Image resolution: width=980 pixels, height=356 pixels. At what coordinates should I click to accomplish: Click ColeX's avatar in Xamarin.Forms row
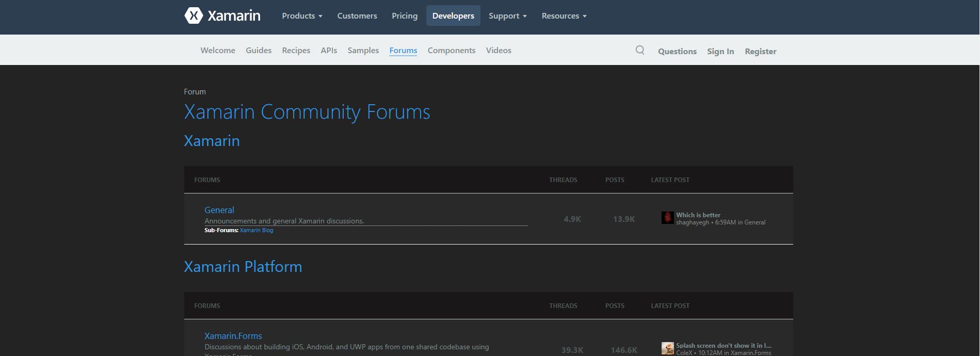pos(668,348)
